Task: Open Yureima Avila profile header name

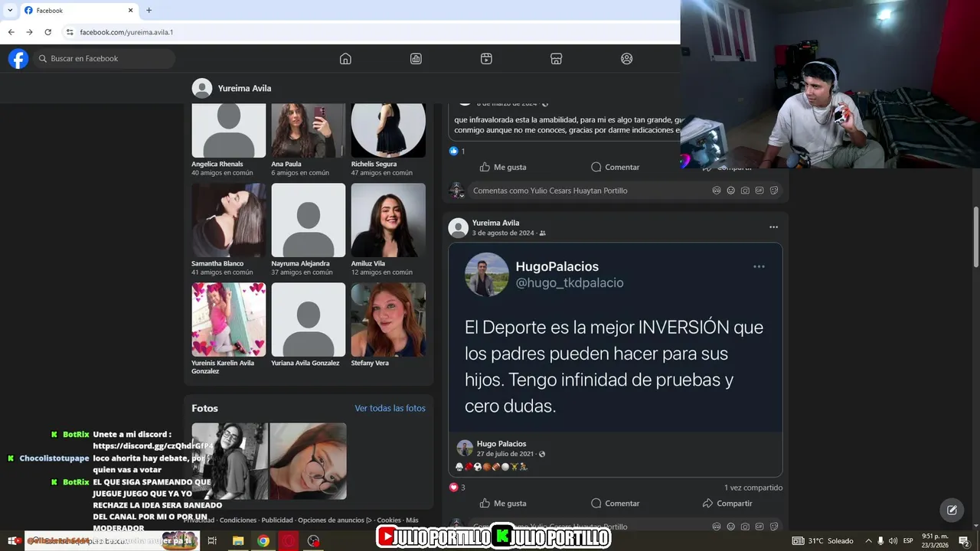Action: coord(244,88)
